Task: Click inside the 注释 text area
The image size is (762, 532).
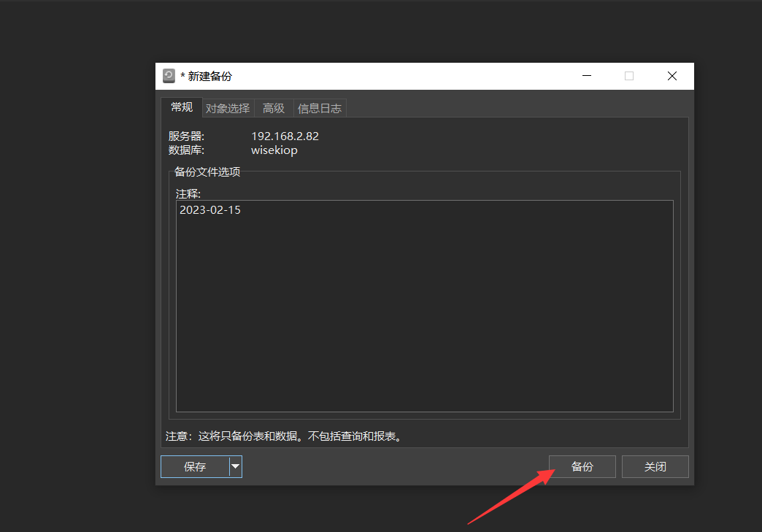Action: click(425, 306)
